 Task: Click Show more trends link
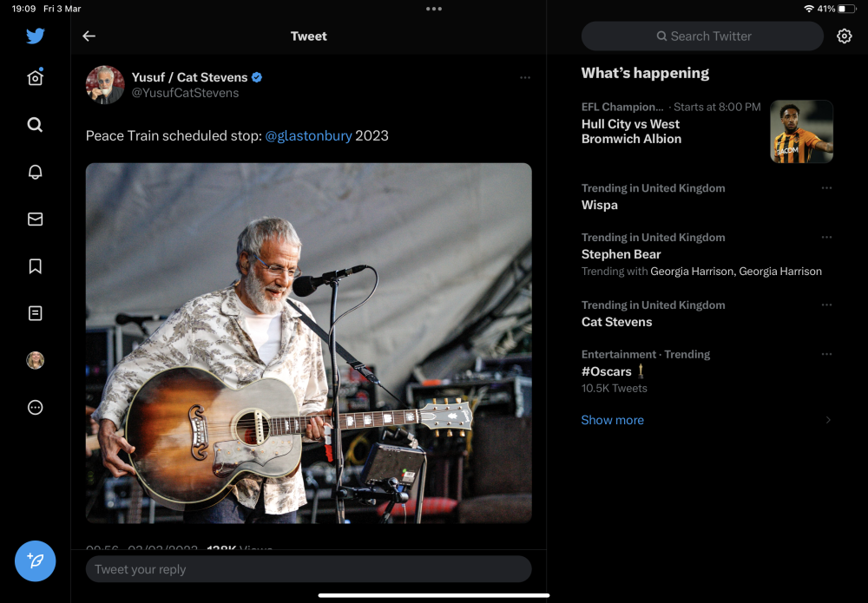[612, 420]
